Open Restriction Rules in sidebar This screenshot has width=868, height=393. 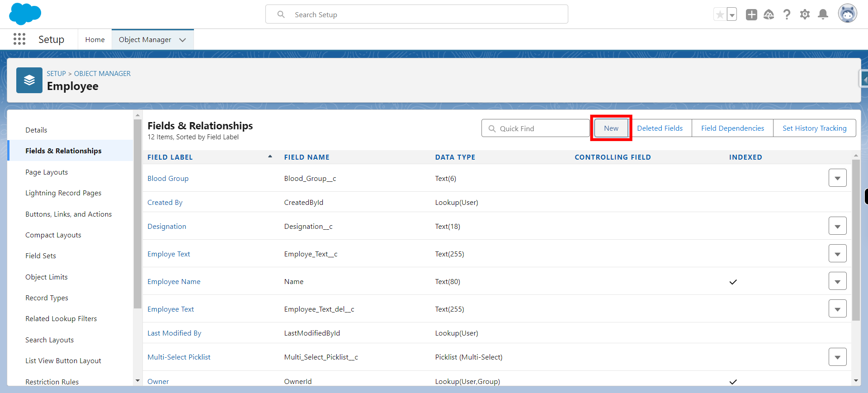click(x=52, y=382)
